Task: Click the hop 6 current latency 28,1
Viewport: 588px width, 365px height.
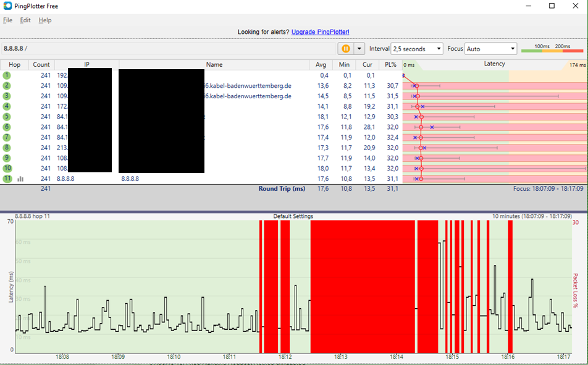Action: (369, 127)
